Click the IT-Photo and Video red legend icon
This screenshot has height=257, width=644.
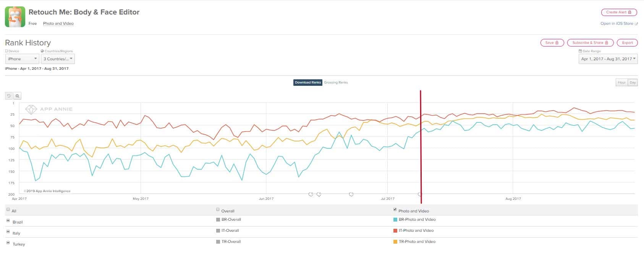click(x=395, y=231)
